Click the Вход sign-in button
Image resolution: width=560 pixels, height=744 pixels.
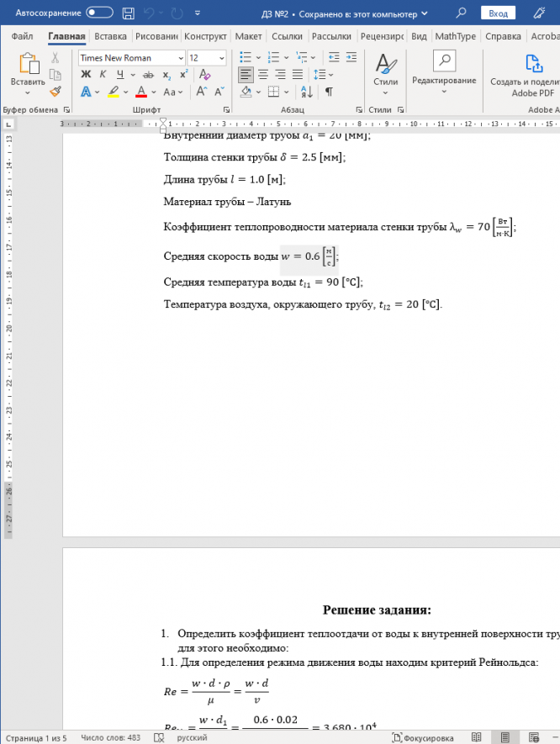coord(498,13)
